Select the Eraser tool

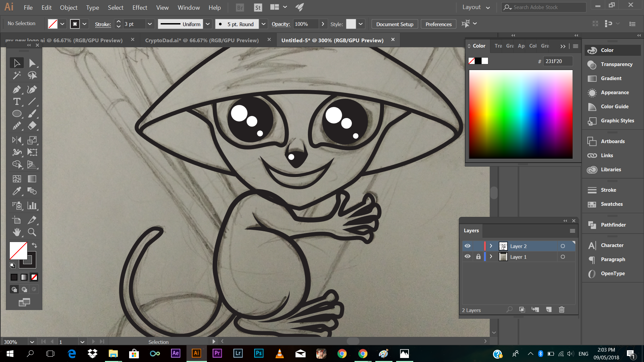32,126
